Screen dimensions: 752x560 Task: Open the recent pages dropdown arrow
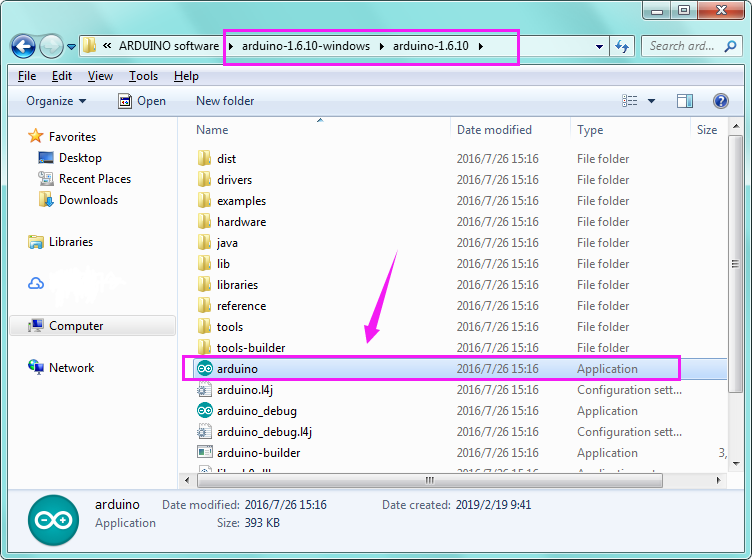point(71,47)
